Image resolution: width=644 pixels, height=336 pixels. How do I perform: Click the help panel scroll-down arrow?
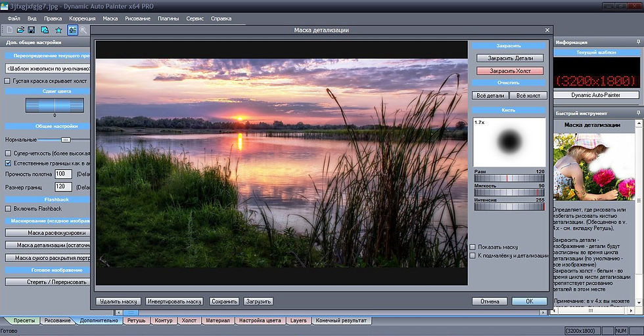(x=639, y=303)
